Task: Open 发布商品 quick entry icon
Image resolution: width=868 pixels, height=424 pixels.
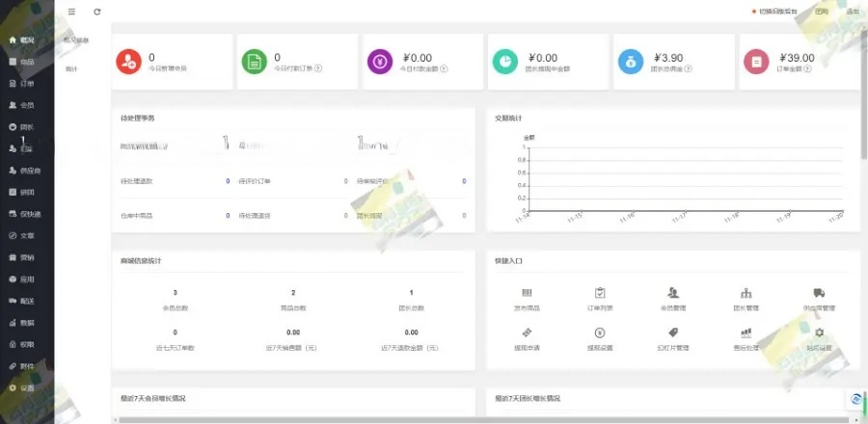Action: pos(527,293)
